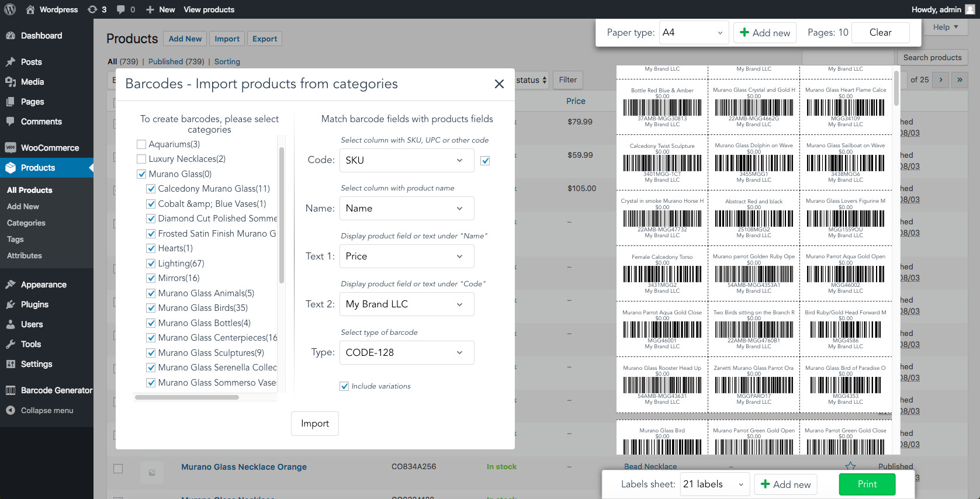Click the Filter button
This screenshot has width=980, height=499.
tap(567, 80)
